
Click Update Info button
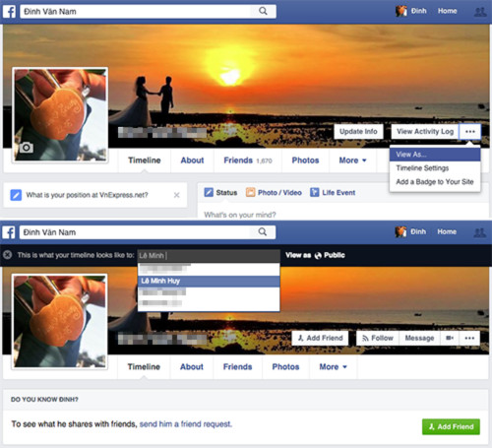pos(358,132)
